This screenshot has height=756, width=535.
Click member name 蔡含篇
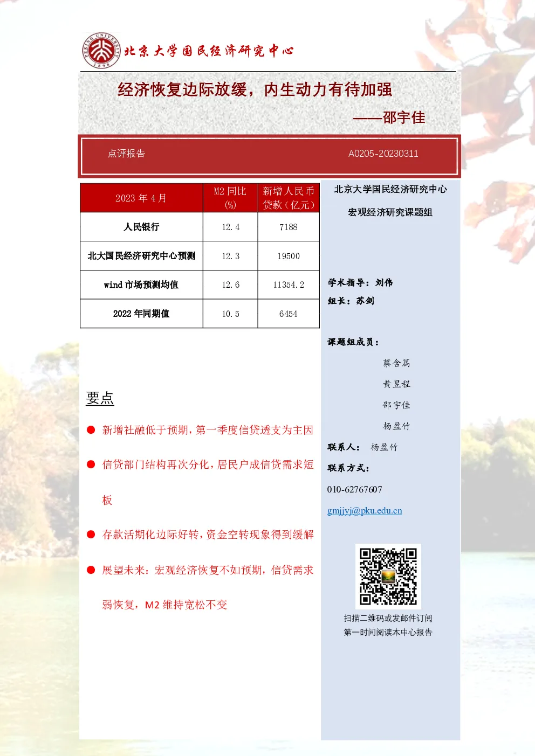pyautogui.click(x=396, y=363)
